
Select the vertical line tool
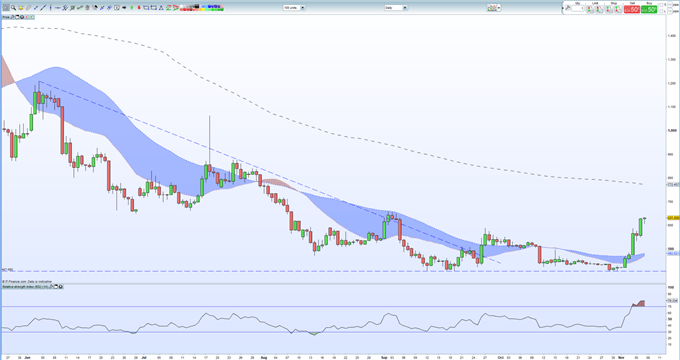[x=50, y=7]
